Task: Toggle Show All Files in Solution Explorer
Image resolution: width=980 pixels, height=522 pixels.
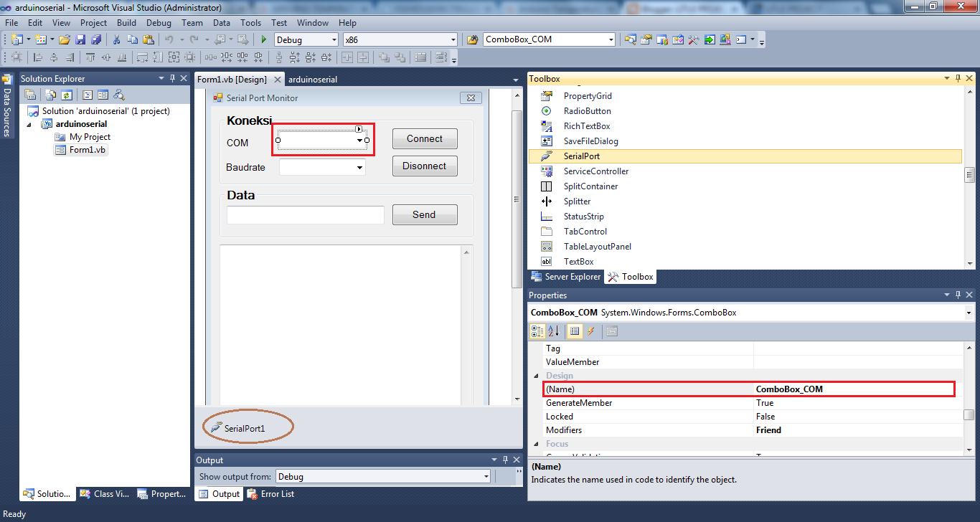Action: [50, 95]
